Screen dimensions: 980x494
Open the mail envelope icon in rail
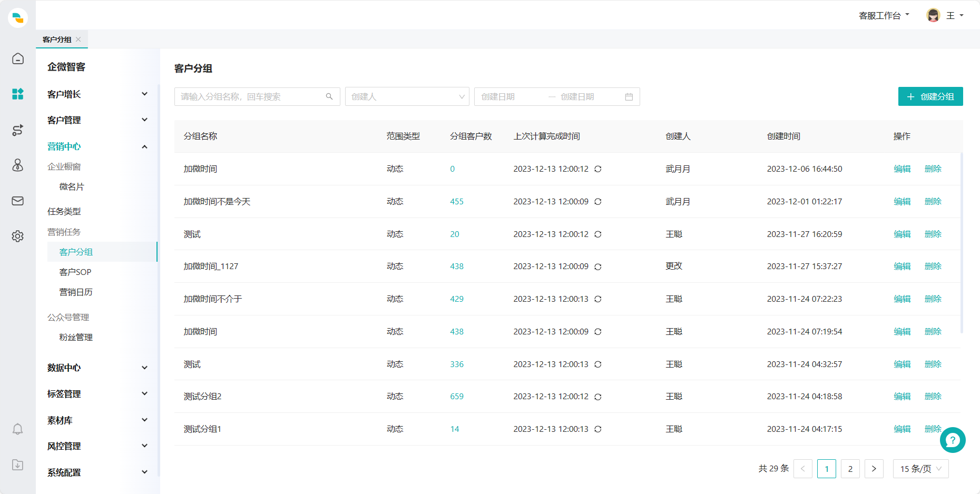[x=18, y=201]
